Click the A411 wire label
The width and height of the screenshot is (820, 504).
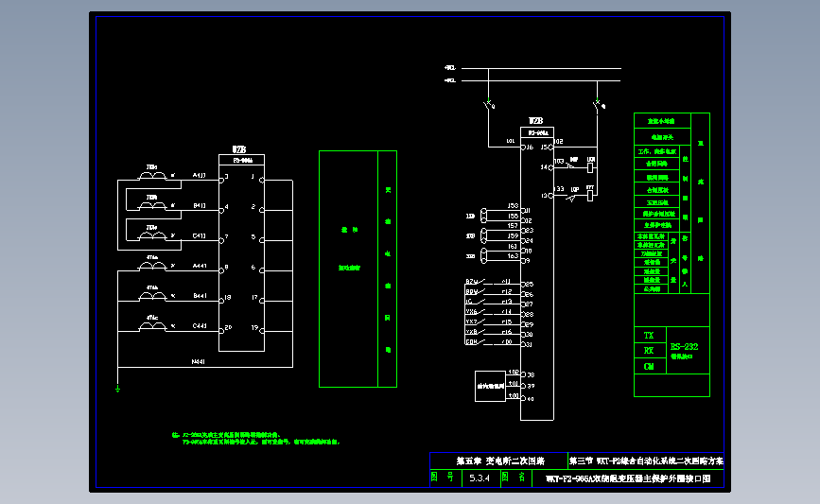click(x=200, y=175)
